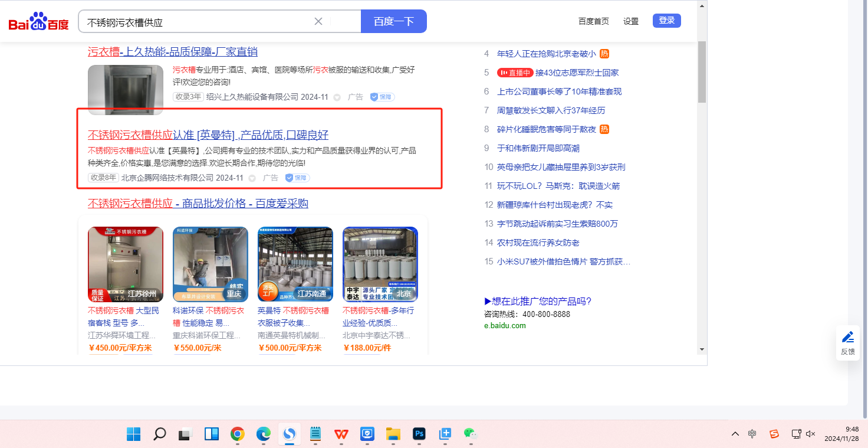Open hot topic 碎片化睡眠危害等同于熬夜
Image resolution: width=868 pixels, height=448 pixels.
click(547, 129)
